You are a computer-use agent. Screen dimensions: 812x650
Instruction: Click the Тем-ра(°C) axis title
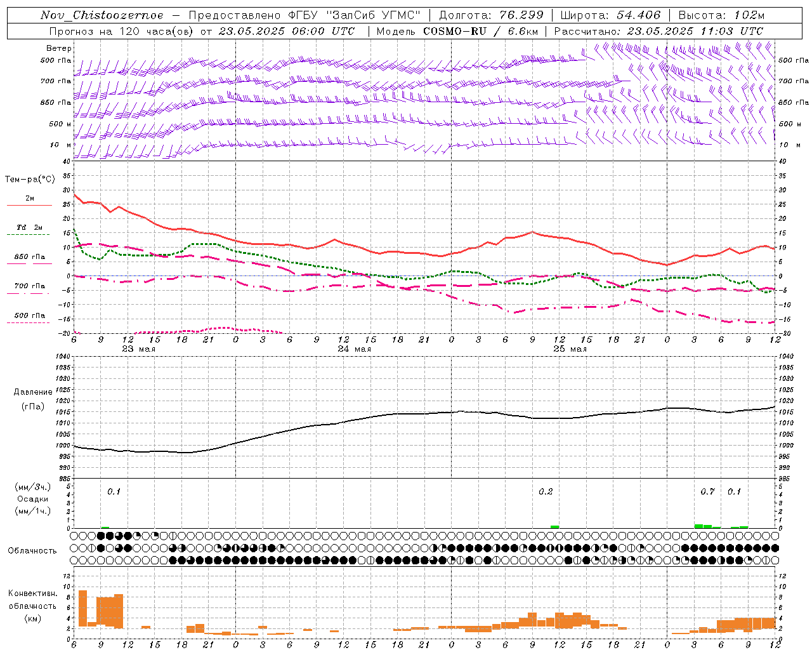pyautogui.click(x=30, y=180)
